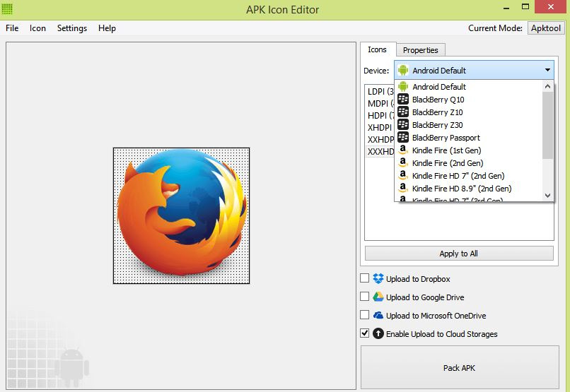Click the Apply to All button
570x392 pixels.
(x=458, y=254)
